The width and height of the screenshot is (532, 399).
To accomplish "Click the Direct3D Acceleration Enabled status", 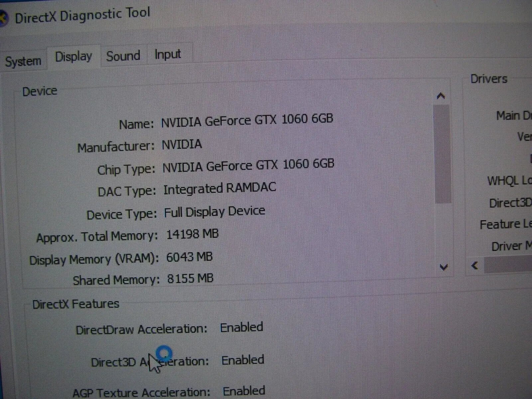I will click(243, 360).
